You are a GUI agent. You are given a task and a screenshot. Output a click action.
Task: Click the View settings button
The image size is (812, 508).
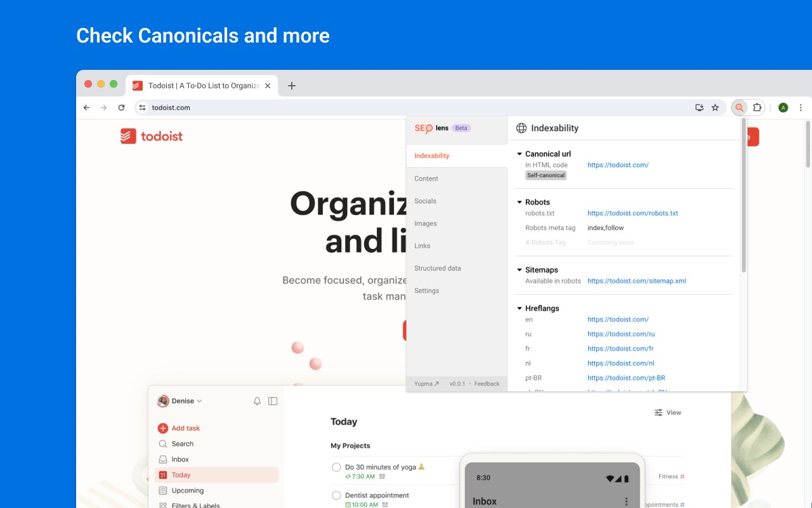click(667, 413)
